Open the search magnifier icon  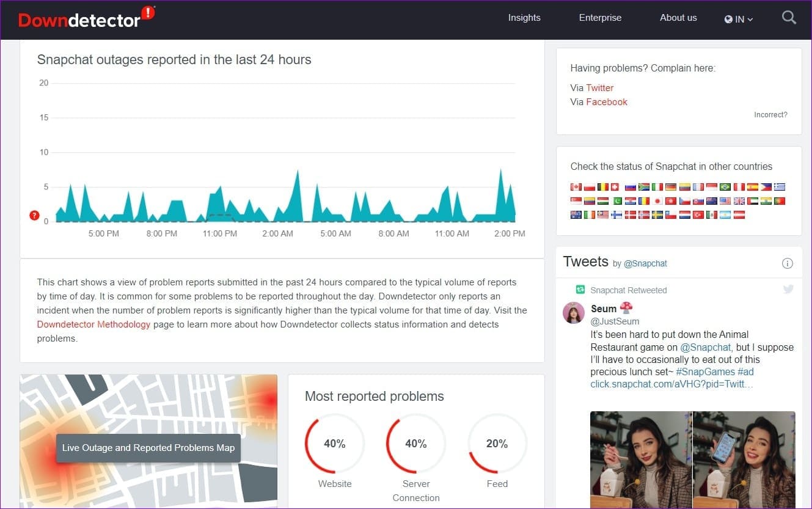789,18
